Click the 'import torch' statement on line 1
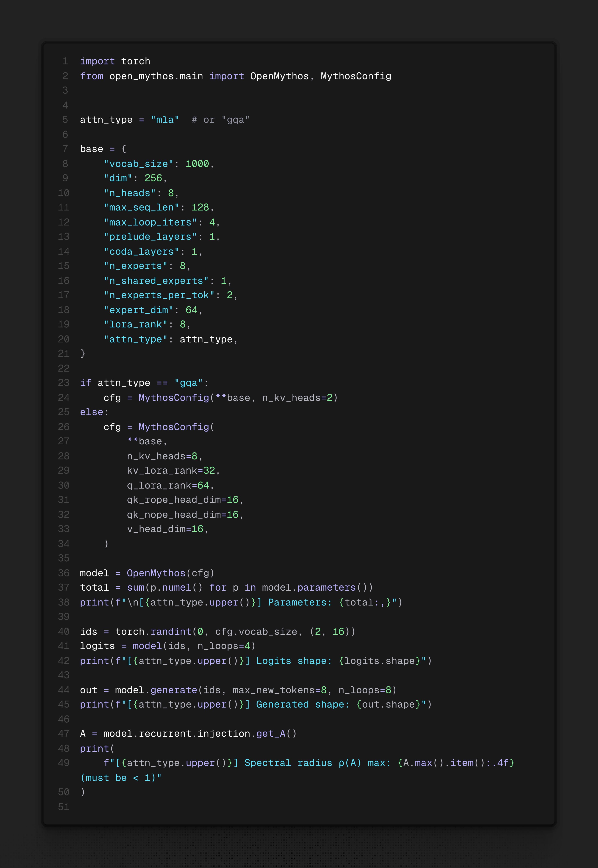Screen dimensions: 598x868 pyautogui.click(x=115, y=61)
